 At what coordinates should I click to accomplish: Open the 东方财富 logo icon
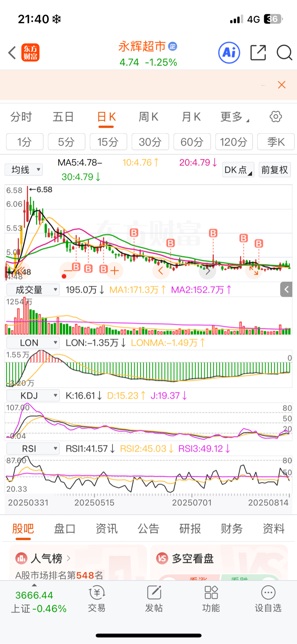[30, 53]
